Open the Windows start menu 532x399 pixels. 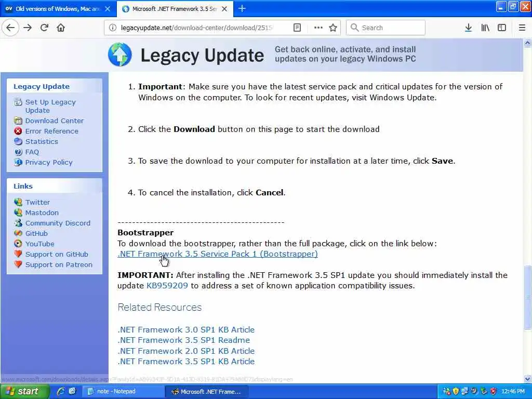(24, 392)
